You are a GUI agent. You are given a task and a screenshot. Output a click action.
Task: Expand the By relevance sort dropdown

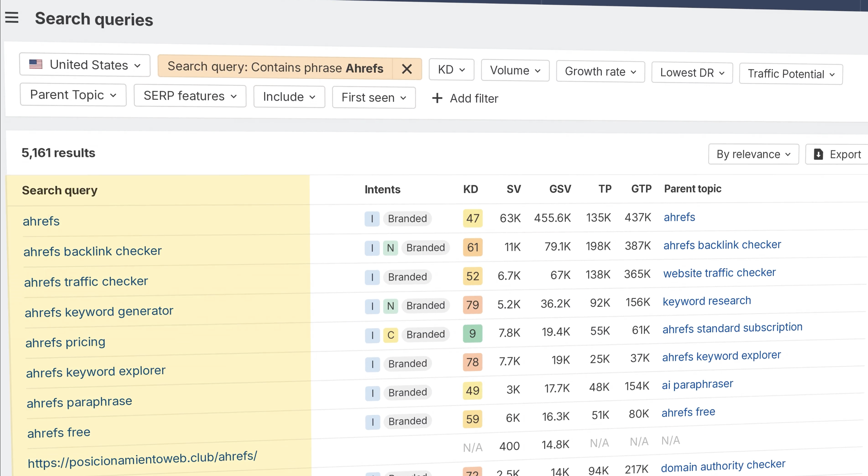(x=753, y=154)
